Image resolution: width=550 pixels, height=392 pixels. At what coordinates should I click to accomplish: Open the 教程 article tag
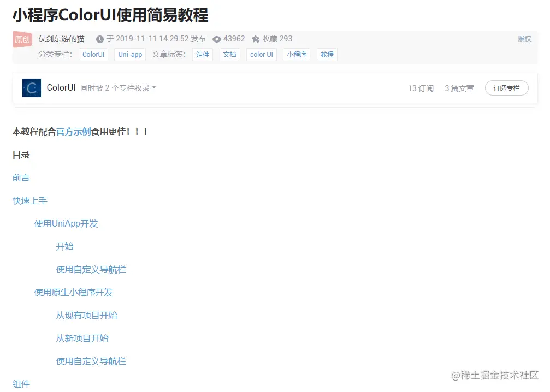tap(327, 55)
